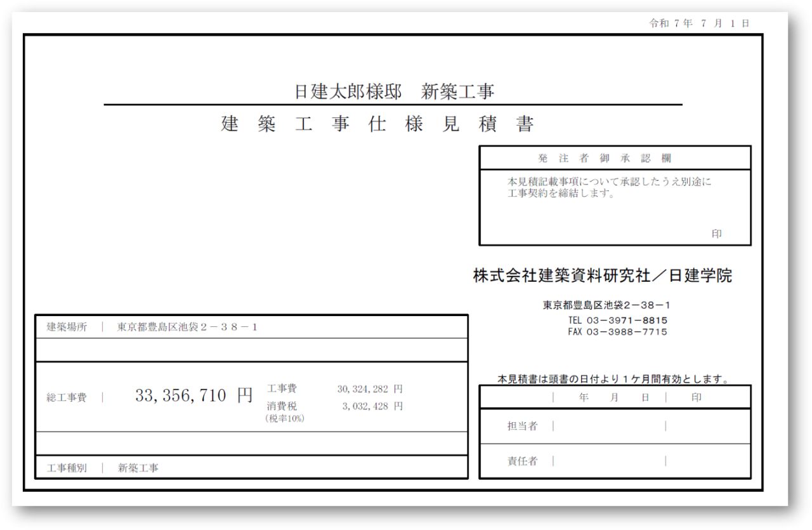The image size is (812, 530).
Task: Select the 工事種別 value 新築工事
Action: 138,468
